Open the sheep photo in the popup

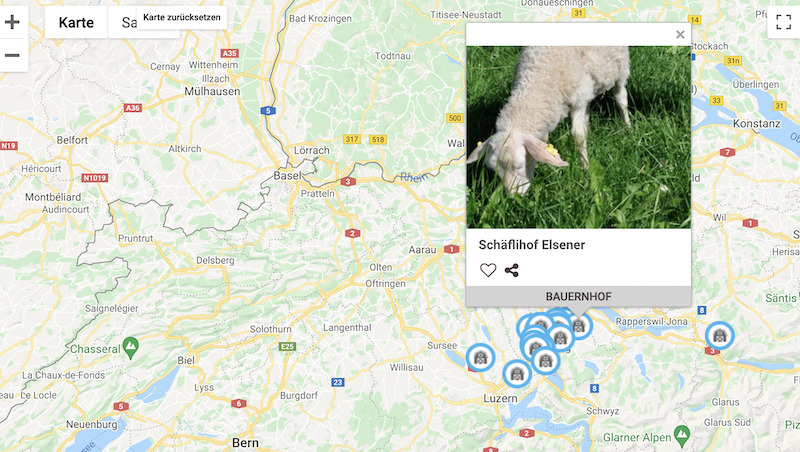pyautogui.click(x=579, y=137)
